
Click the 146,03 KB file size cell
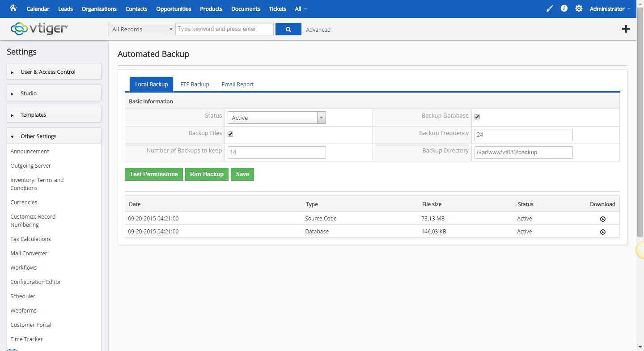434,232
